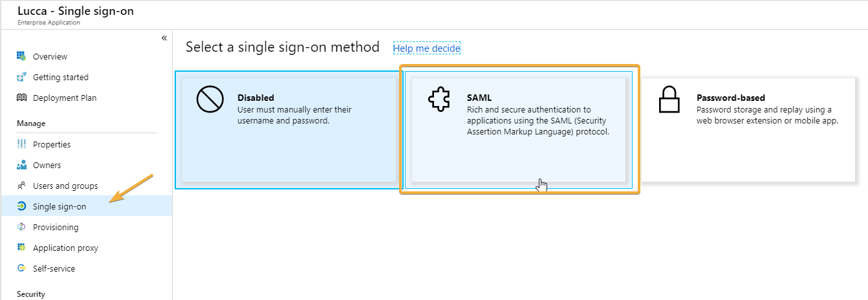Choose the SAML sign-on method card

519,130
